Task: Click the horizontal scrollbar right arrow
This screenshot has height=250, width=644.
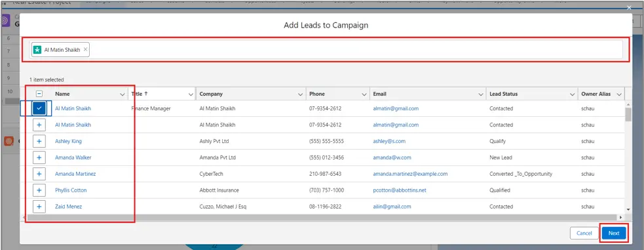Action: (x=620, y=217)
